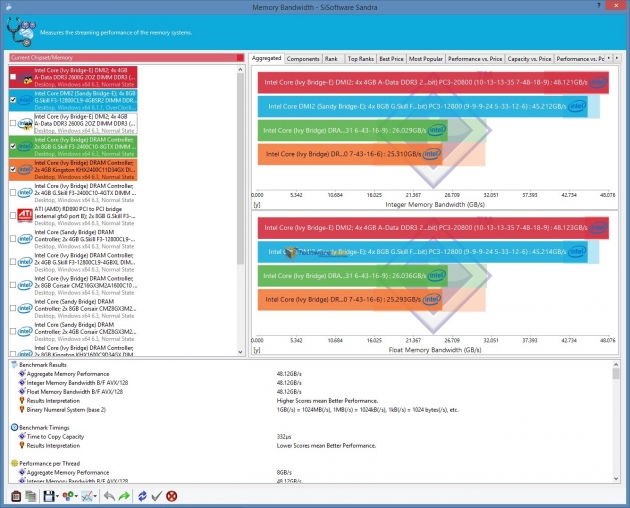The width and height of the screenshot is (630, 508).
Task: Open the colored circles icon dropdown arrow
Action: coord(76,497)
